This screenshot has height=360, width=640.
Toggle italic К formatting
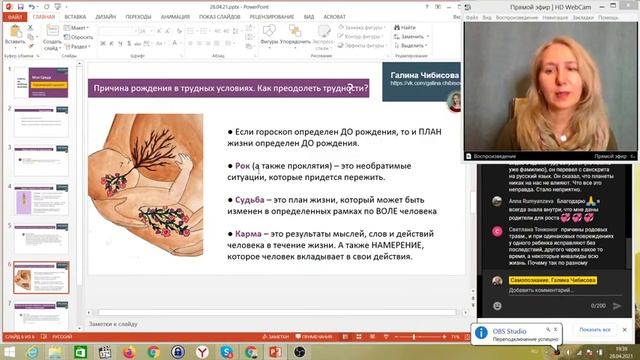tap(111, 43)
